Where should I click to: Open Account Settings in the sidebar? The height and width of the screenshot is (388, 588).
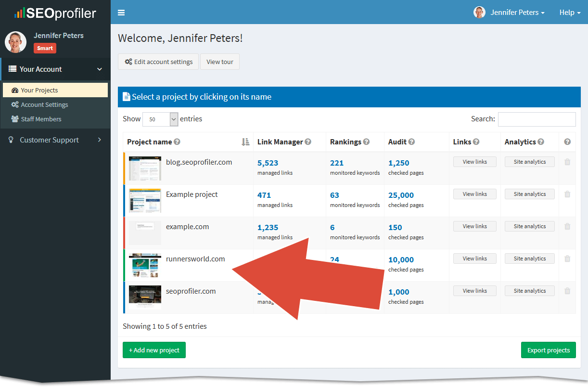point(44,105)
